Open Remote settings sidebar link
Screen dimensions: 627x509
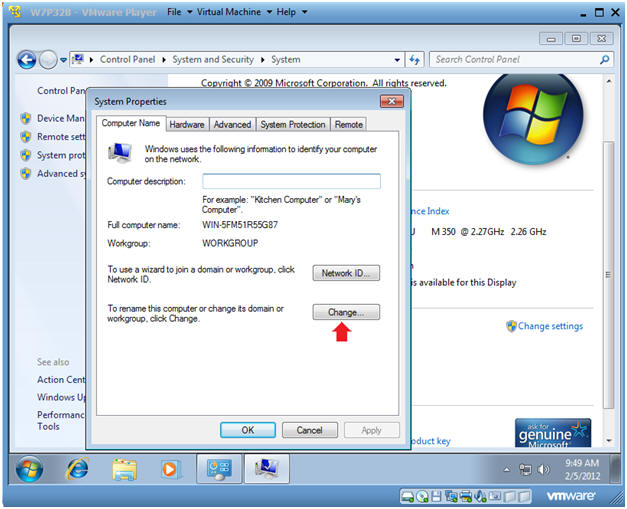[61, 137]
